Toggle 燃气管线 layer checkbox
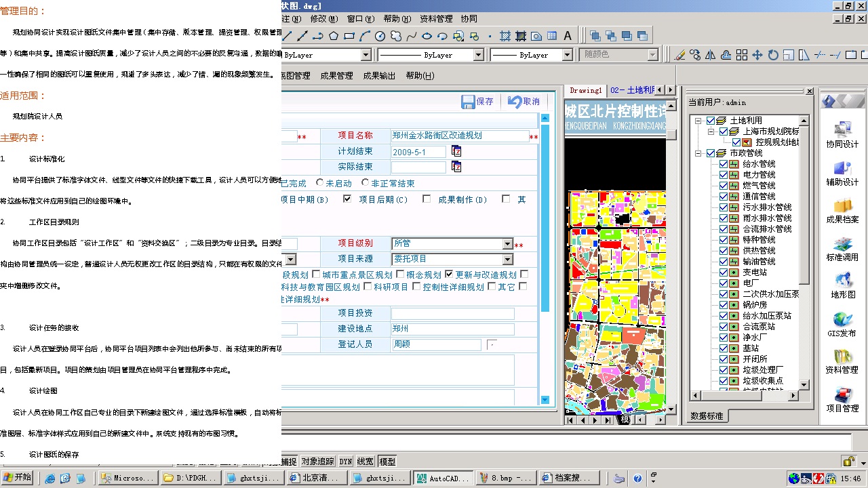This screenshot has width=868, height=488. (724, 186)
